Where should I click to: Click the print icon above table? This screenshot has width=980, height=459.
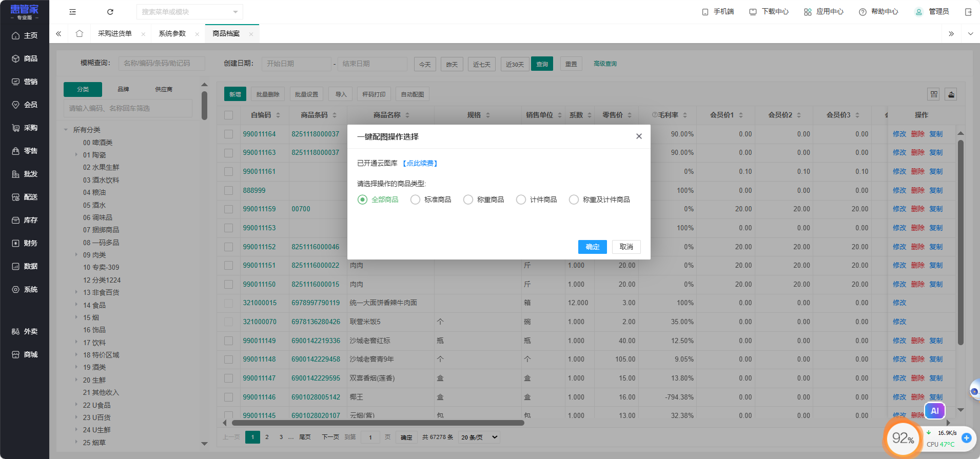pyautogui.click(x=951, y=94)
